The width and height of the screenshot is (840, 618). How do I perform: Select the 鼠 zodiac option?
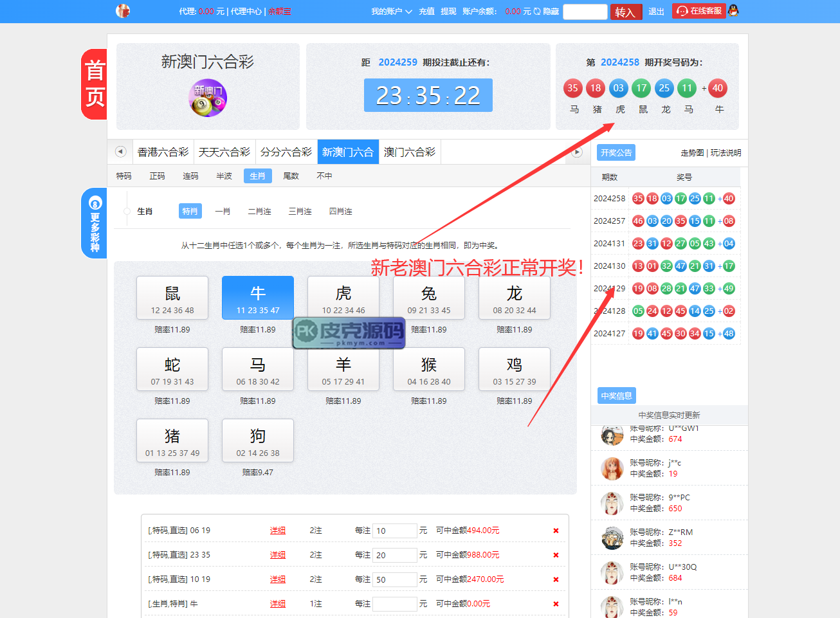[x=172, y=298]
